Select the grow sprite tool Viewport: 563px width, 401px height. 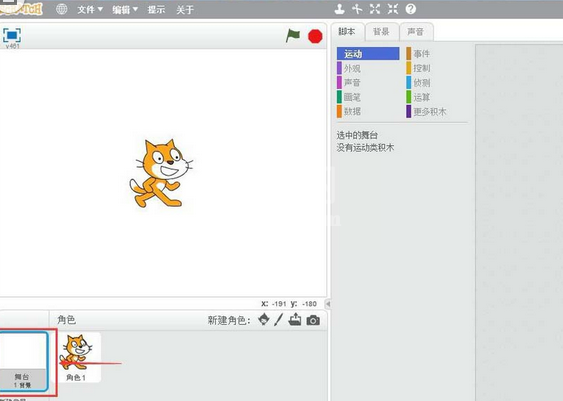(x=375, y=9)
